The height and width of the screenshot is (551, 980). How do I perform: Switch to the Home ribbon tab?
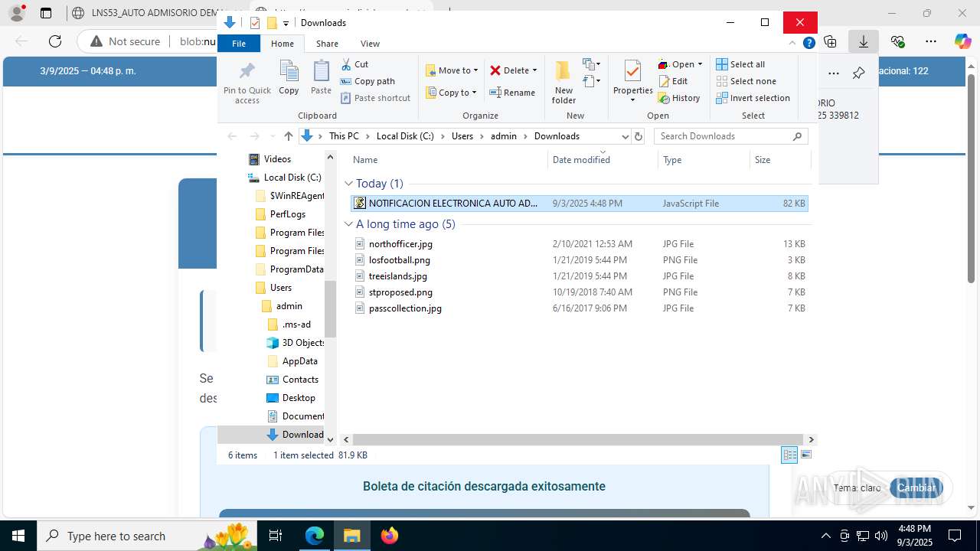click(x=282, y=44)
